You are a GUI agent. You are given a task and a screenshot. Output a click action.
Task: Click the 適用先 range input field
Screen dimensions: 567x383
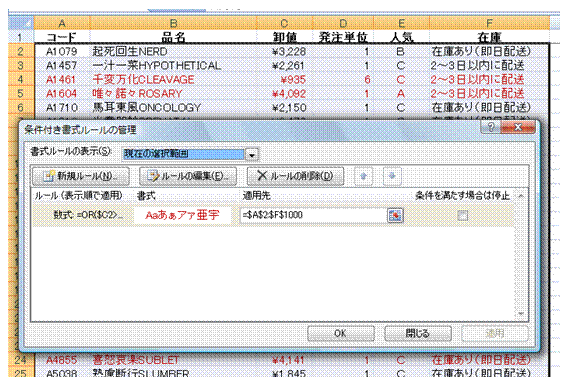click(x=314, y=215)
